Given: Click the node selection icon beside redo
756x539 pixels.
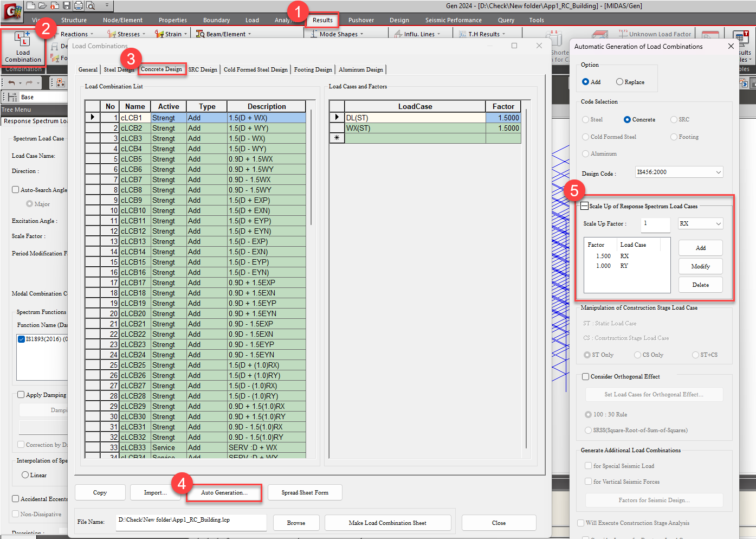Looking at the screenshot, I should pyautogui.click(x=61, y=83).
